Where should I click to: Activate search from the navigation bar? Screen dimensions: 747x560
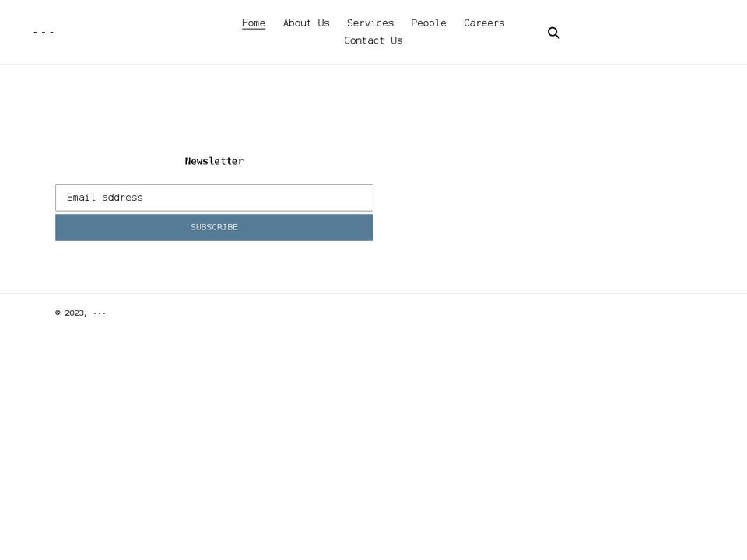553,33
